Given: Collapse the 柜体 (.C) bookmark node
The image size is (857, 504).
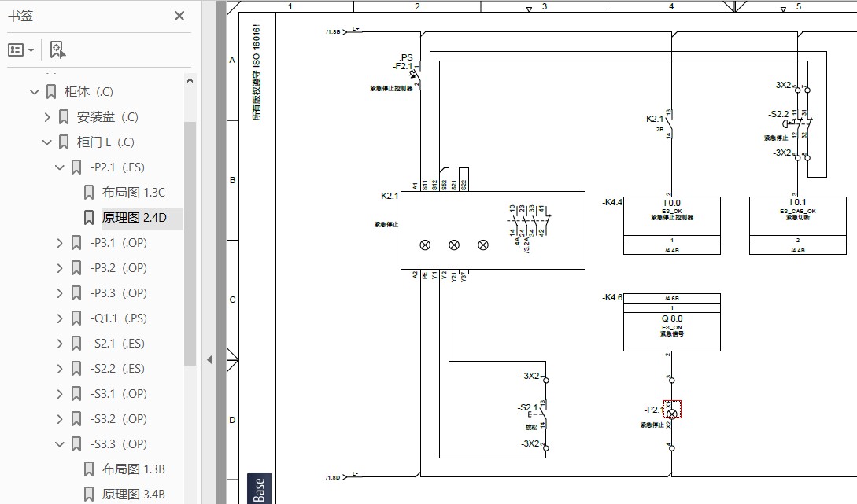Looking at the screenshot, I should pos(35,92).
